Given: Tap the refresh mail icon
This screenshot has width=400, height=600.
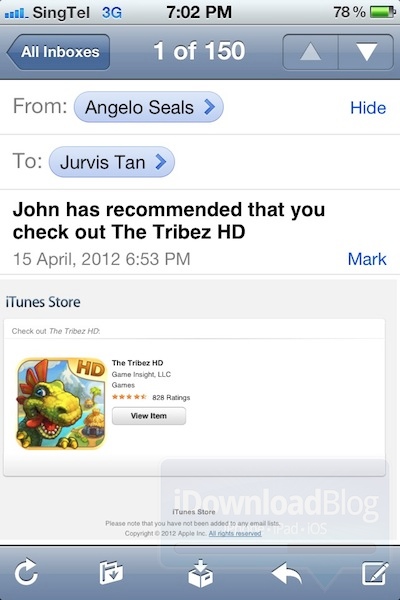Looking at the screenshot, I should tap(26, 572).
